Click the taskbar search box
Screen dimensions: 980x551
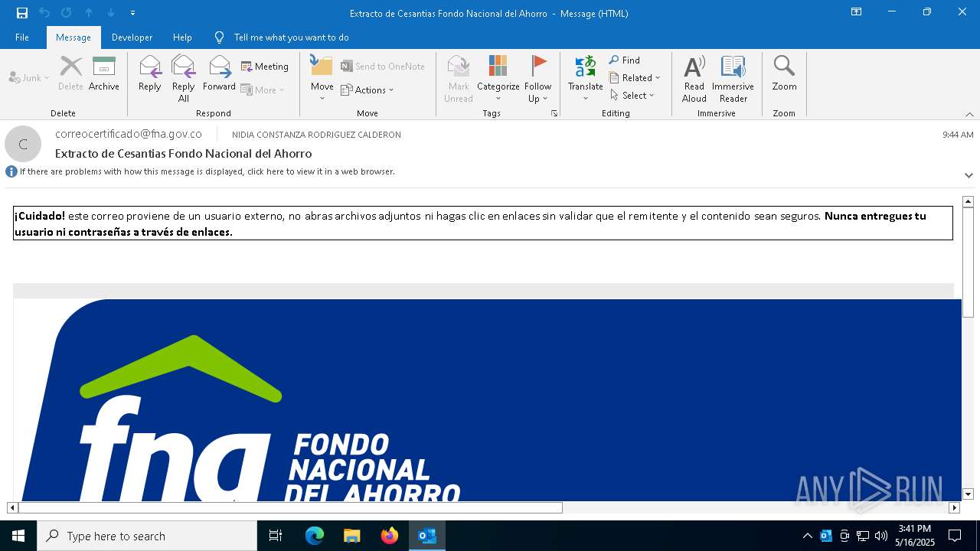[147, 536]
